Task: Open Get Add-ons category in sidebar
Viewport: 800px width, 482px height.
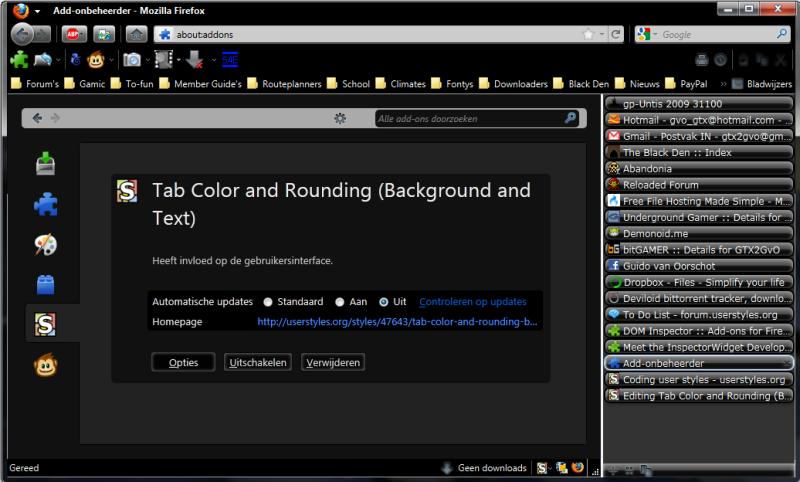Action: pos(45,164)
